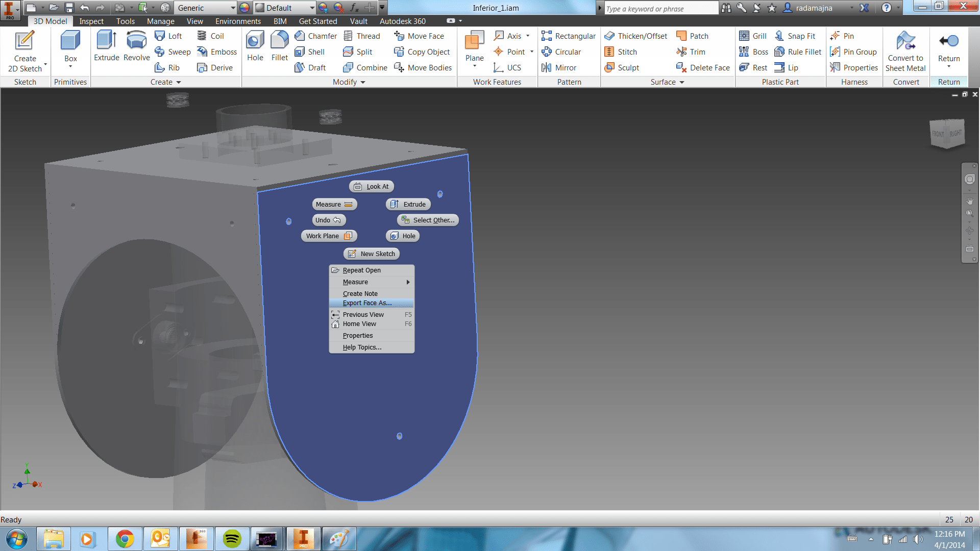Click the Thicken/Offset surface tool
This screenshot has width=980, height=551.
click(x=636, y=36)
